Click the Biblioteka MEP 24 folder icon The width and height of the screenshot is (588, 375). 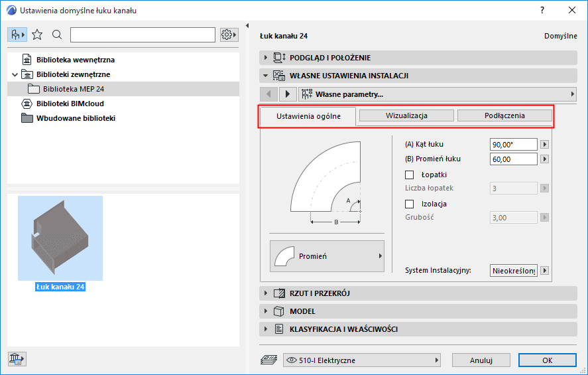tap(34, 89)
